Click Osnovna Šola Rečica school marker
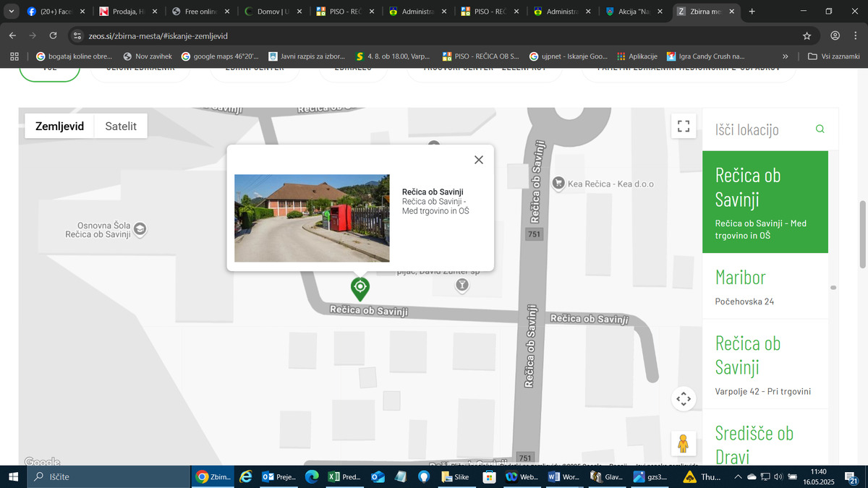The height and width of the screenshot is (488, 868). 140,229
